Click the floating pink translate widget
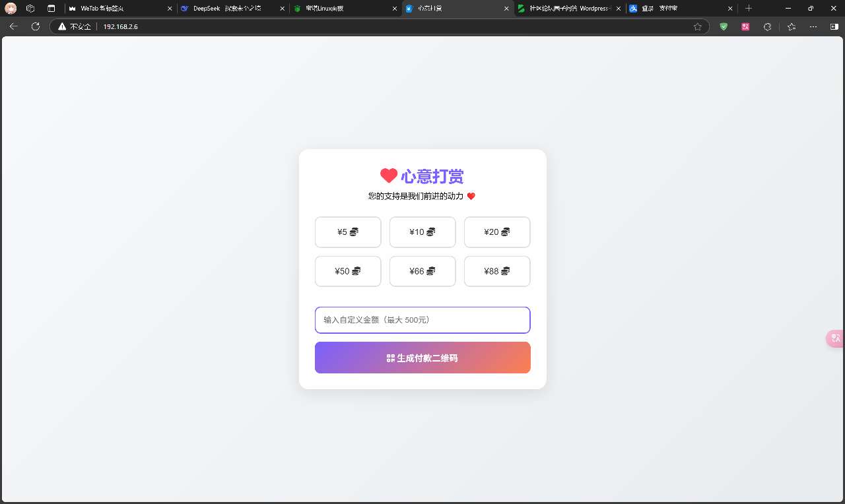Screen dimensions: 845x504 tap(836, 338)
